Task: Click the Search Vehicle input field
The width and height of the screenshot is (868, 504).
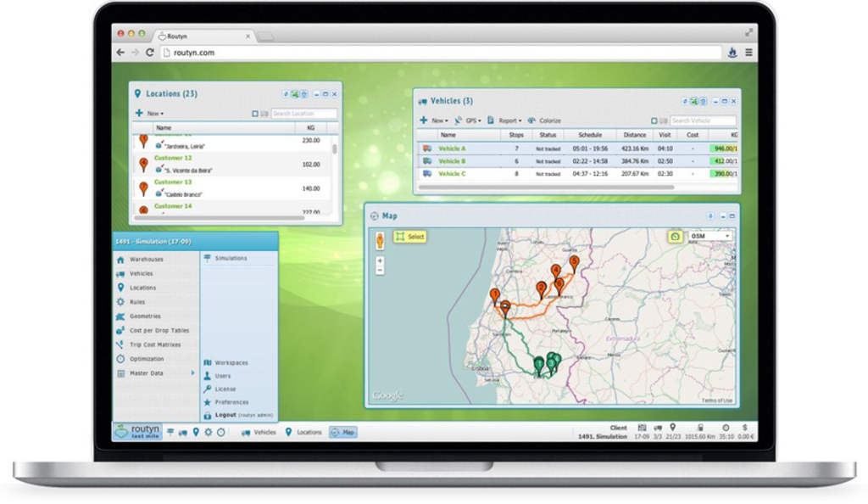Action: pyautogui.click(x=703, y=120)
